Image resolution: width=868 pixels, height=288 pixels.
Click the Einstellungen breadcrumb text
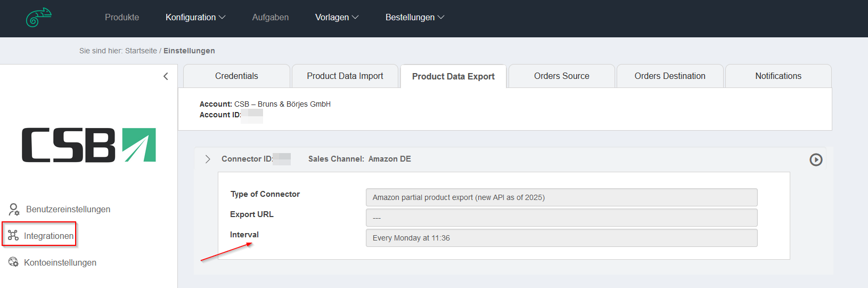pyautogui.click(x=189, y=51)
